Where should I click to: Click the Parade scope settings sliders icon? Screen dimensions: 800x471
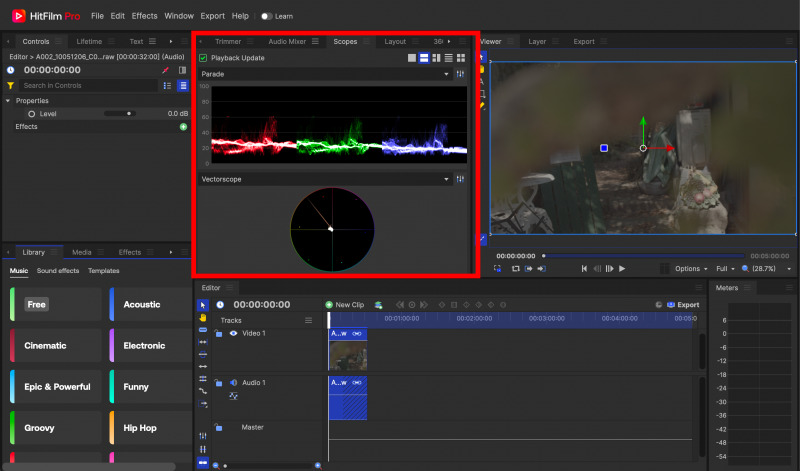pyautogui.click(x=461, y=74)
